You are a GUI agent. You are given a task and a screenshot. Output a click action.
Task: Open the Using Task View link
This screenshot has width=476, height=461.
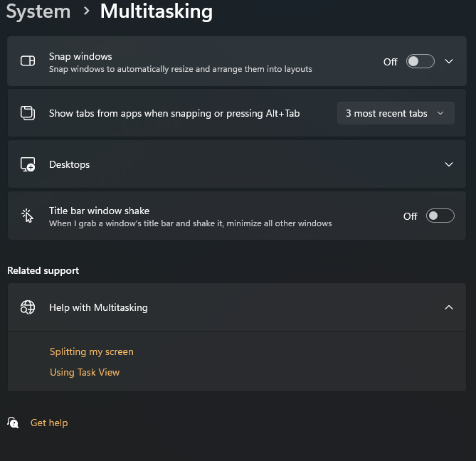[x=85, y=372]
